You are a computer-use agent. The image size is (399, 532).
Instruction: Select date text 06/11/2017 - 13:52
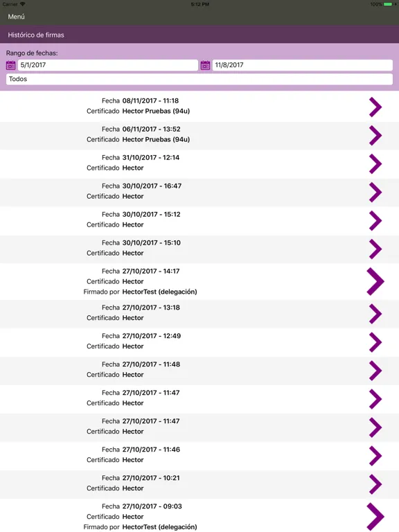pos(151,130)
